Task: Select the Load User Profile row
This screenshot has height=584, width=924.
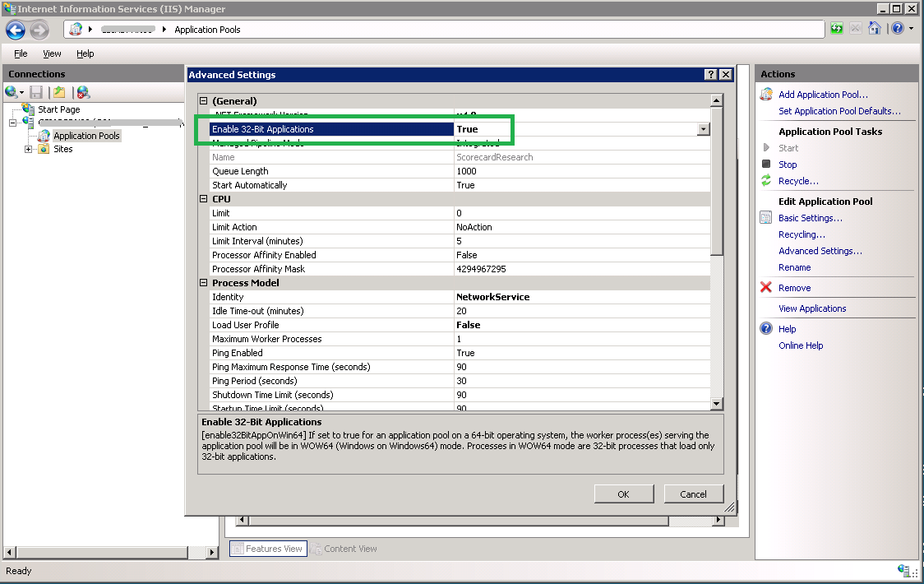Action: (460, 325)
